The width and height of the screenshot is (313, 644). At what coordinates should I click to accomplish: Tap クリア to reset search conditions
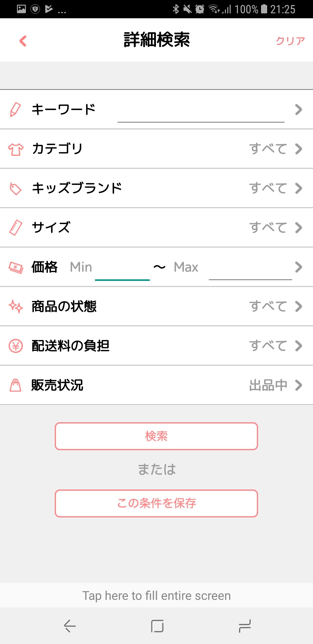coord(290,41)
